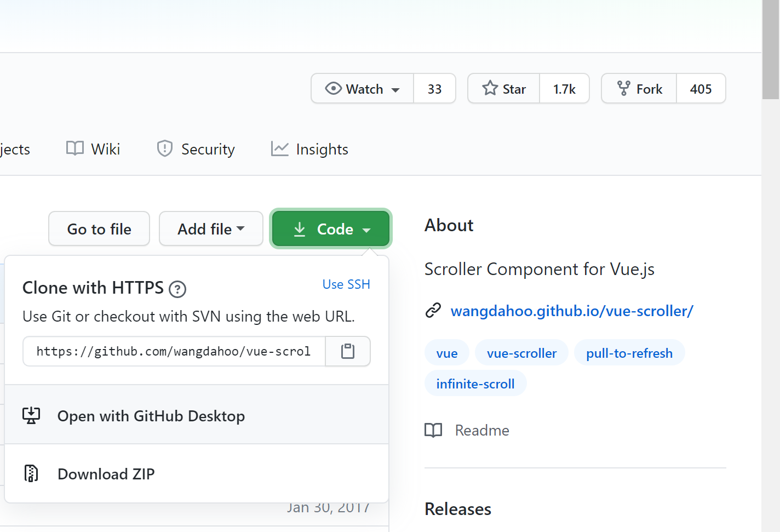Copy the clone URL with clipboard icon
Screen dimensions: 780x532
[348, 351]
